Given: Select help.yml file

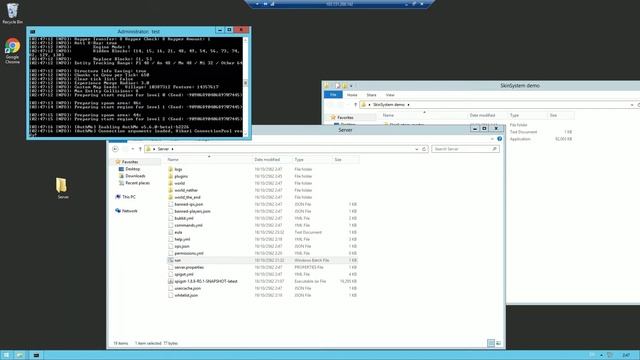Looking at the screenshot, I should 182,239.
